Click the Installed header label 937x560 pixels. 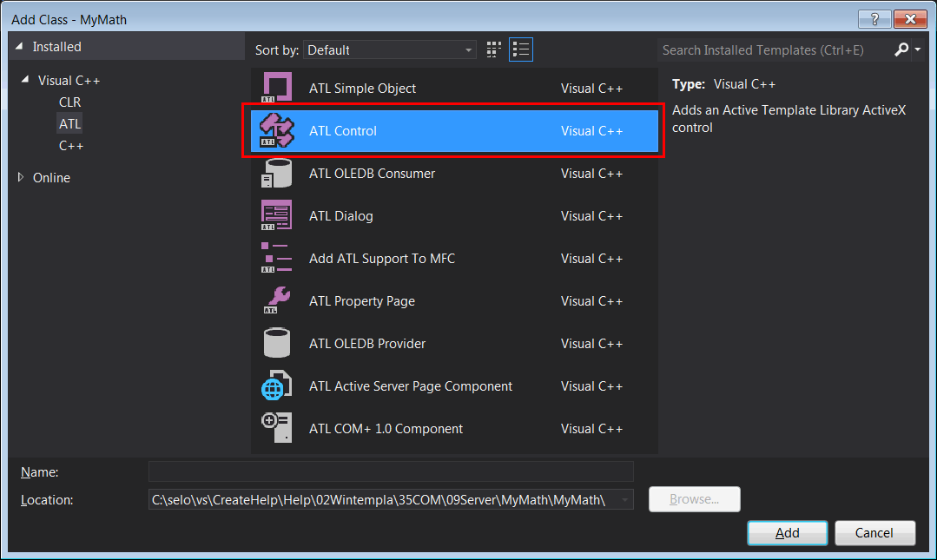56,47
